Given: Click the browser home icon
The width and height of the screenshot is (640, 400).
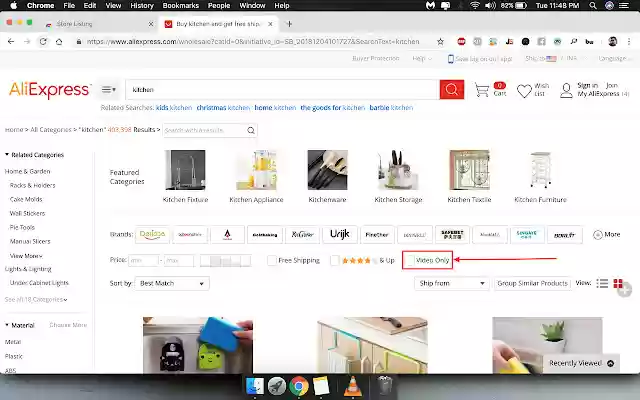Looking at the screenshot, I should [x=59, y=42].
